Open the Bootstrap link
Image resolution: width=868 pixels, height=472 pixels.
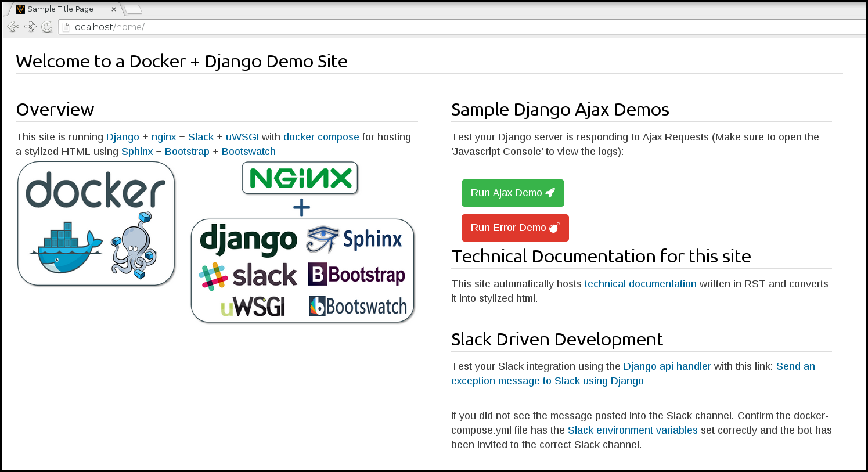pyautogui.click(x=187, y=152)
